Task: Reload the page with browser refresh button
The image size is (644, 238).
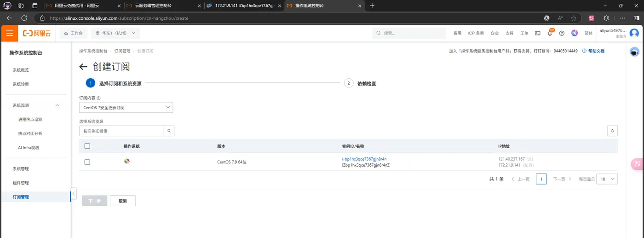Action: click(23, 18)
